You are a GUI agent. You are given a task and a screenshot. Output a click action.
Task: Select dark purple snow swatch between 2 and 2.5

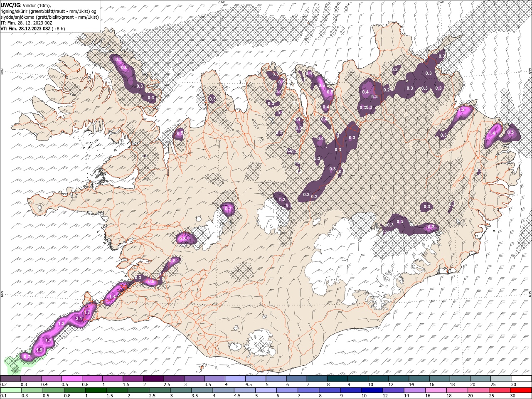(x=153, y=378)
